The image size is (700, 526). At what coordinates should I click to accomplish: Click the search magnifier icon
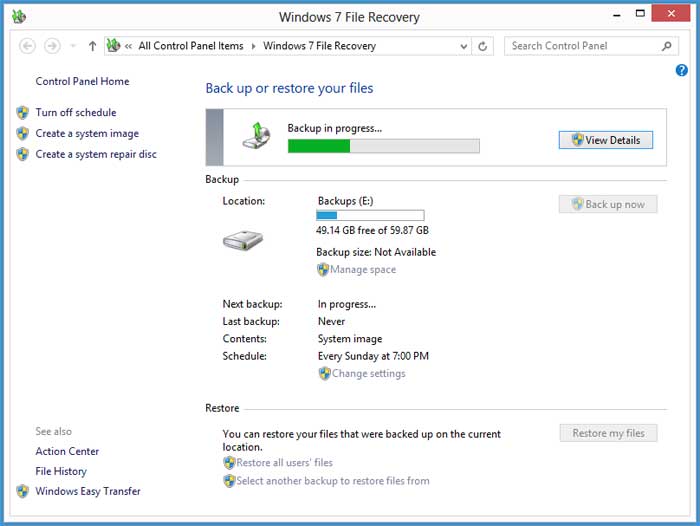point(667,46)
